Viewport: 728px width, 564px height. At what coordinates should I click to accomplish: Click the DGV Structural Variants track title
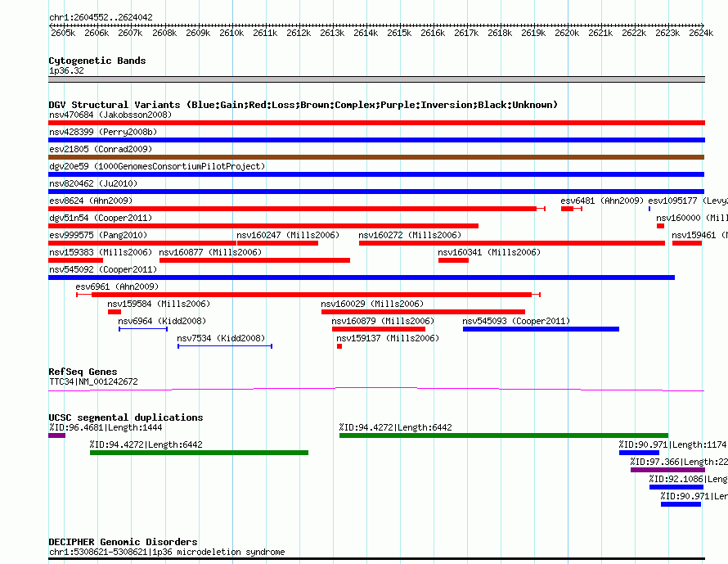pos(303,105)
